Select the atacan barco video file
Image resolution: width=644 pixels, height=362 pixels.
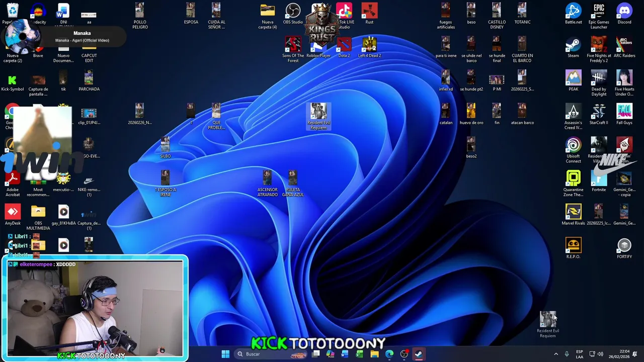tap(522, 115)
